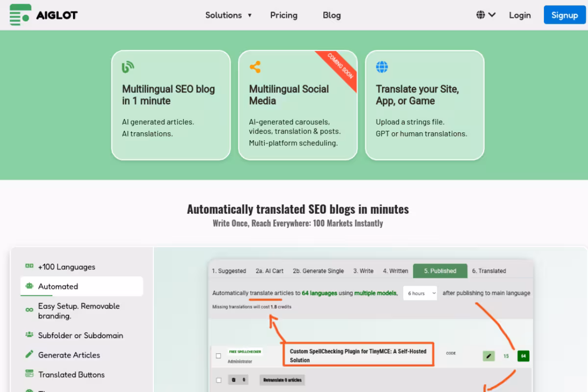
Task: Click the Translate your Site, App, or Game heading
Action: (x=417, y=95)
